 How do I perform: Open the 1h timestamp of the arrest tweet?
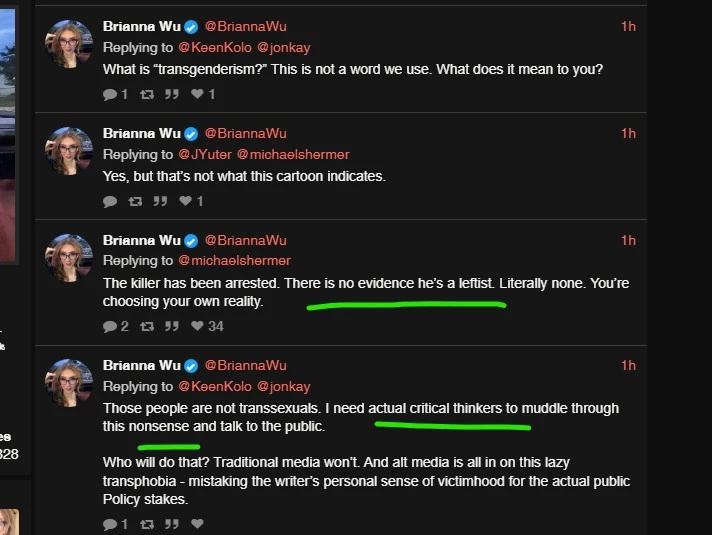628,240
